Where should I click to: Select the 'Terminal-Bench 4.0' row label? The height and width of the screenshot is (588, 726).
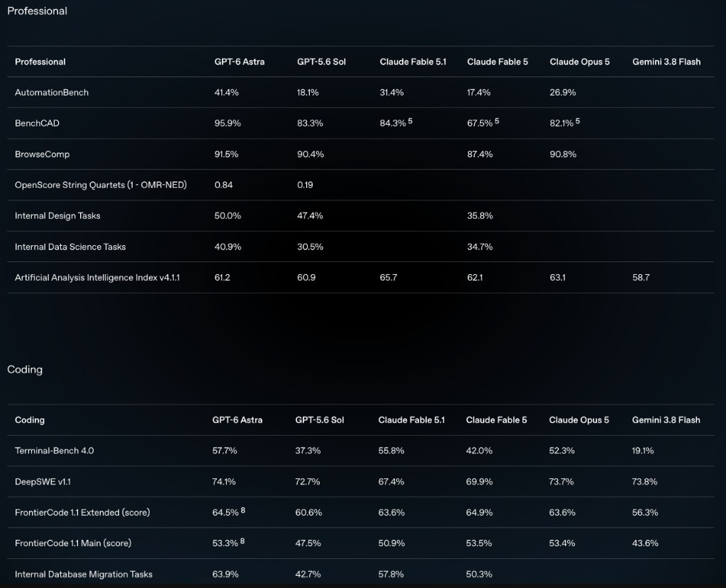coord(54,451)
